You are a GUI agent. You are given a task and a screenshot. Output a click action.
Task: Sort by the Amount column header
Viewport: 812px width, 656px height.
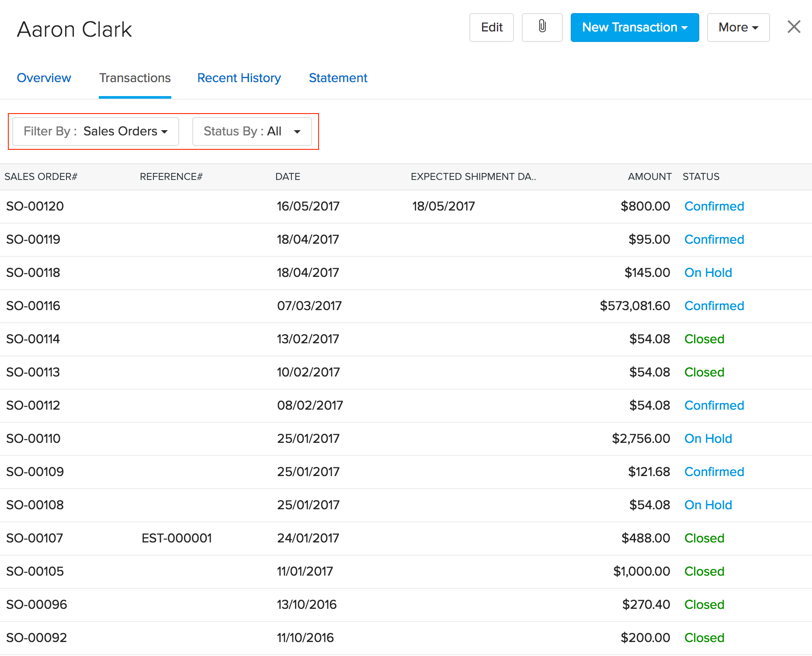[x=649, y=176]
